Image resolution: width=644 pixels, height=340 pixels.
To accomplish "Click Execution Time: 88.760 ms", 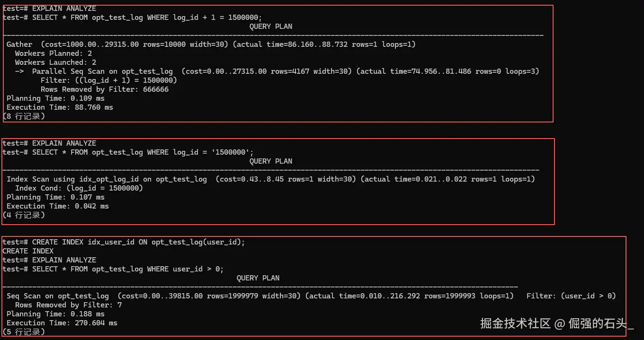I will coord(60,107).
